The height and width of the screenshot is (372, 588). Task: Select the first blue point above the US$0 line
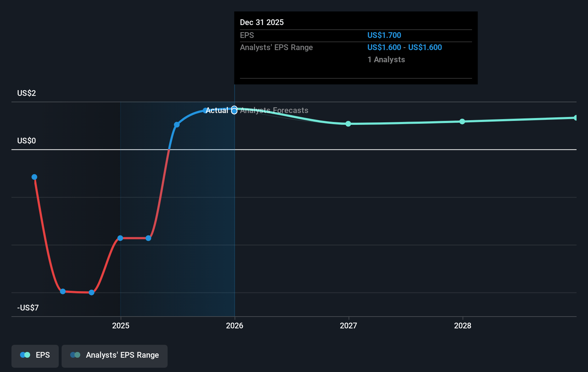pos(177,124)
